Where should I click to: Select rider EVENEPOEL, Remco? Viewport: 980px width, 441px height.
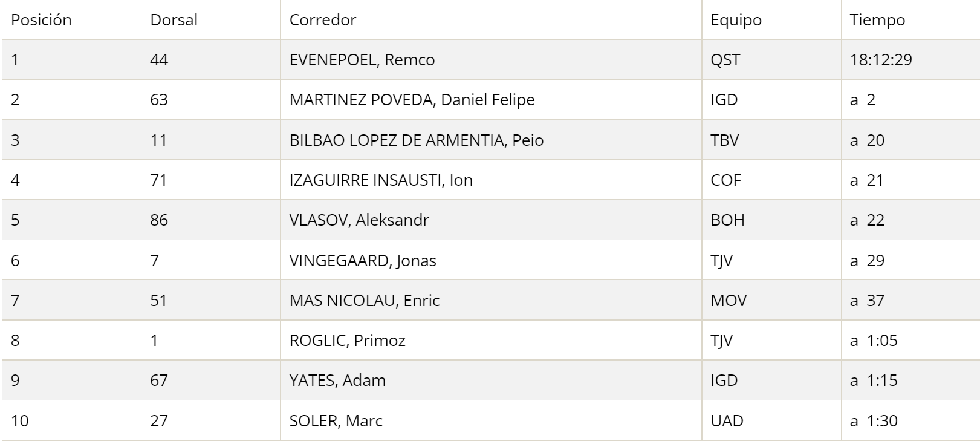[x=362, y=60]
